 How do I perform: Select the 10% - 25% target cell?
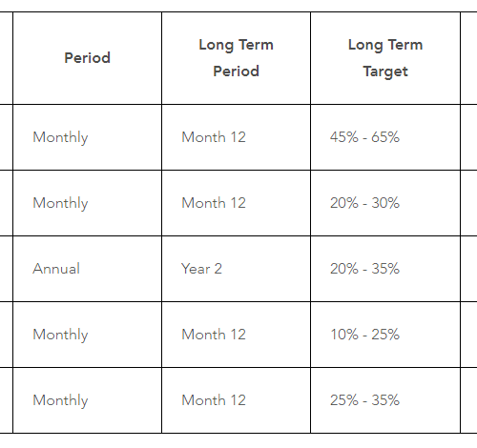click(x=385, y=335)
